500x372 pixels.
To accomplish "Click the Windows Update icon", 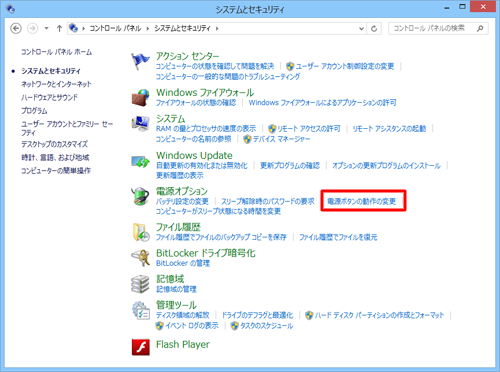I will (x=140, y=162).
